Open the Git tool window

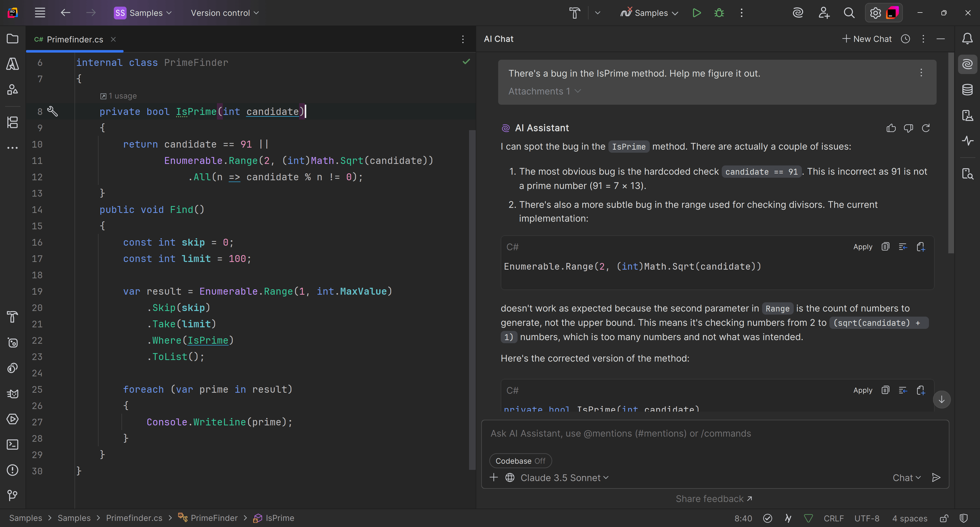13,495
